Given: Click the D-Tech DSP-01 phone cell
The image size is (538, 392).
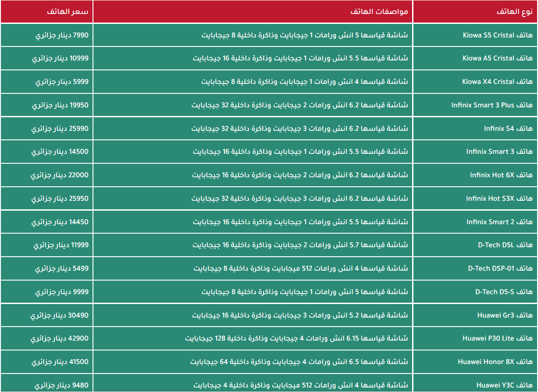Looking at the screenshot, I should [475, 268].
